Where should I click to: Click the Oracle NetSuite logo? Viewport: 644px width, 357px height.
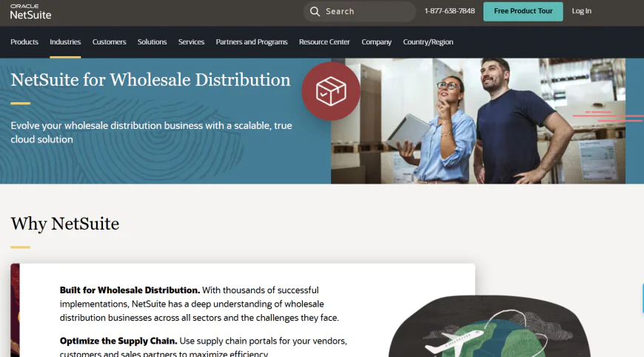(31, 12)
